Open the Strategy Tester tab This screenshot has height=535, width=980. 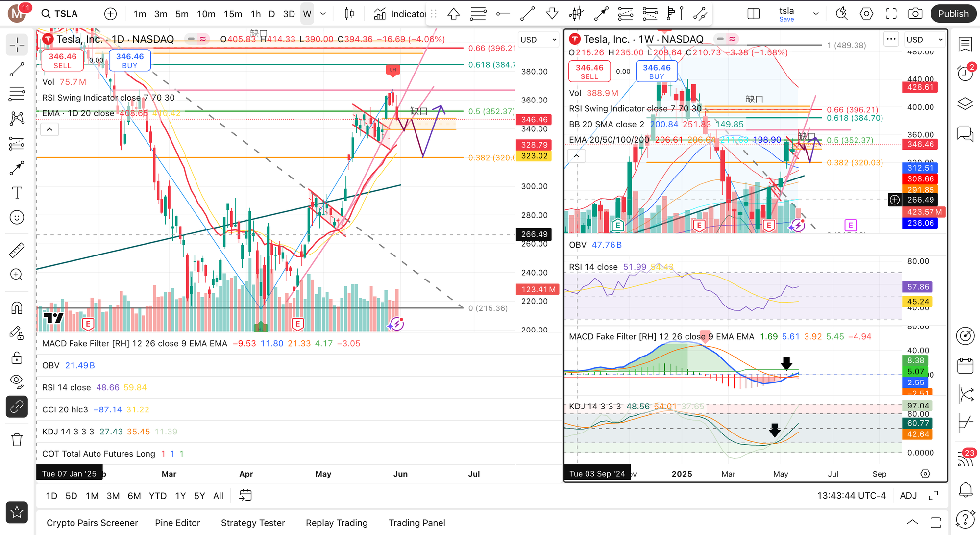[253, 523]
